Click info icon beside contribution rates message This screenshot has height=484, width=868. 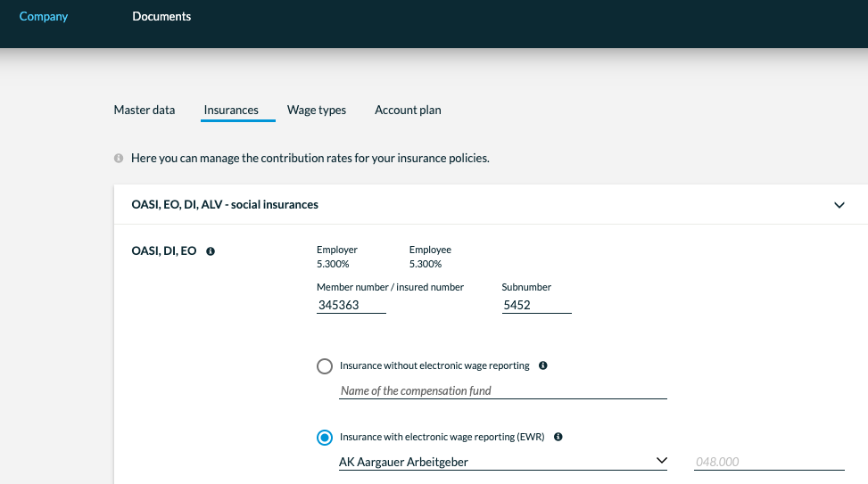coord(119,158)
